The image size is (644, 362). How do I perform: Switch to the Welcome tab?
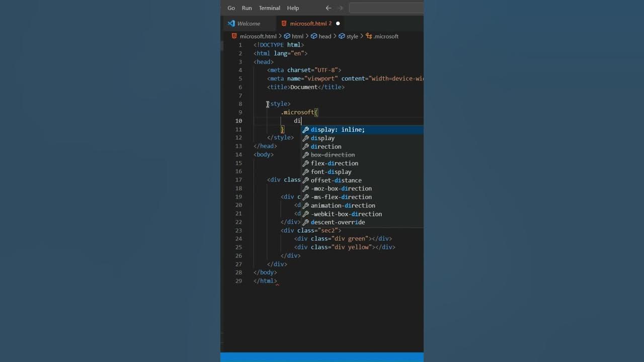249,24
